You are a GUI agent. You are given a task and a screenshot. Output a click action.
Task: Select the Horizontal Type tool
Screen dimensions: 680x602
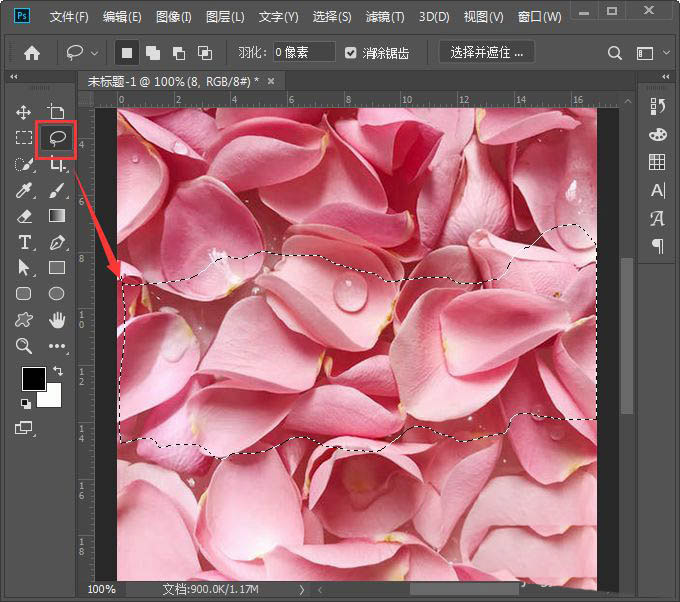coord(25,242)
